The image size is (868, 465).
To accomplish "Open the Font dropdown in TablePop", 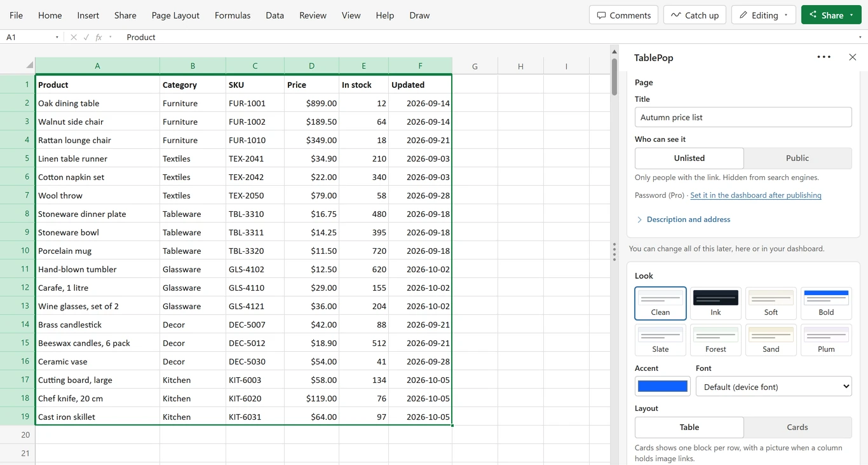I will click(x=774, y=387).
